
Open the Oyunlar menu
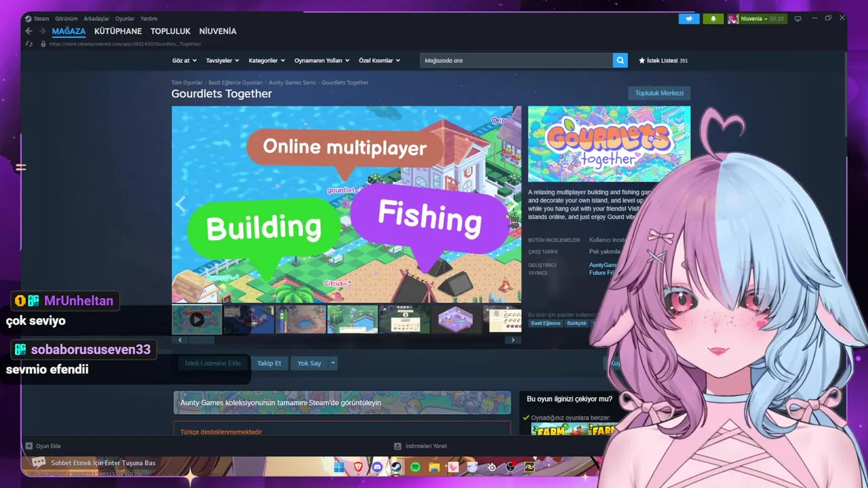[125, 19]
